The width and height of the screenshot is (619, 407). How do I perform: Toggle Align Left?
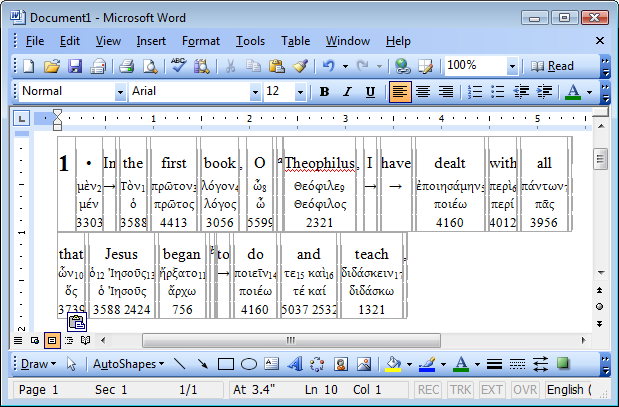(400, 92)
